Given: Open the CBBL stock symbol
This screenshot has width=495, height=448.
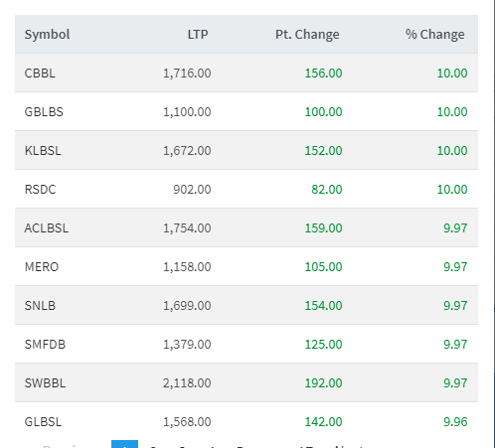Looking at the screenshot, I should click(x=40, y=74).
